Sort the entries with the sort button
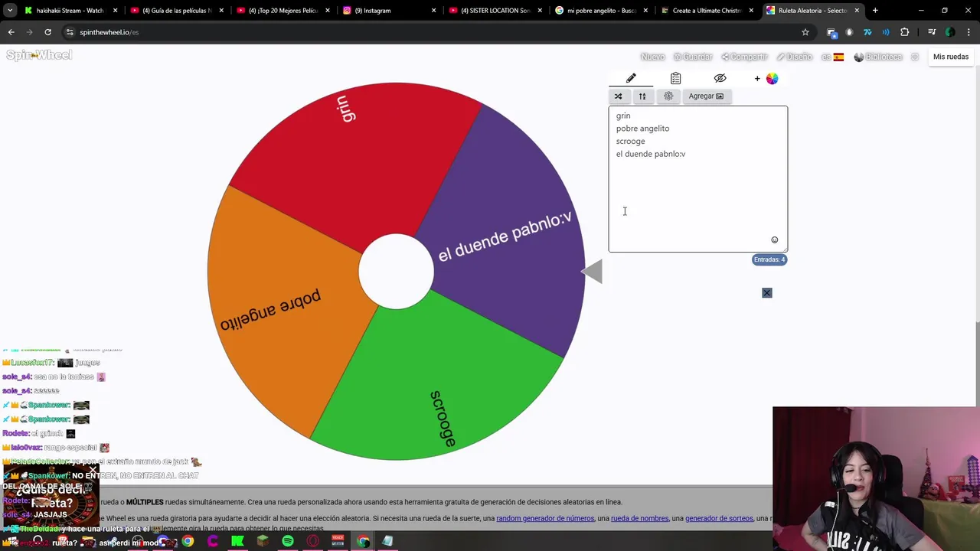Screen dimensions: 980x551 coord(642,96)
